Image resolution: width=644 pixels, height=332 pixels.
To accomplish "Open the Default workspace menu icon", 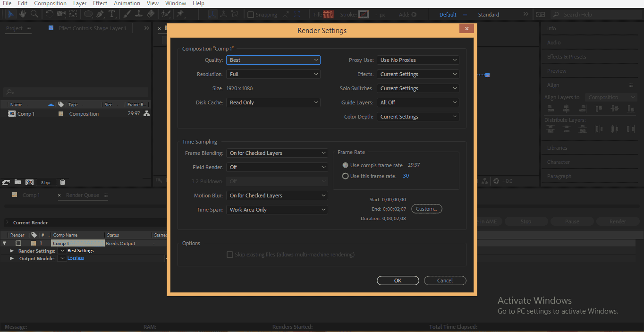I will click(x=465, y=15).
